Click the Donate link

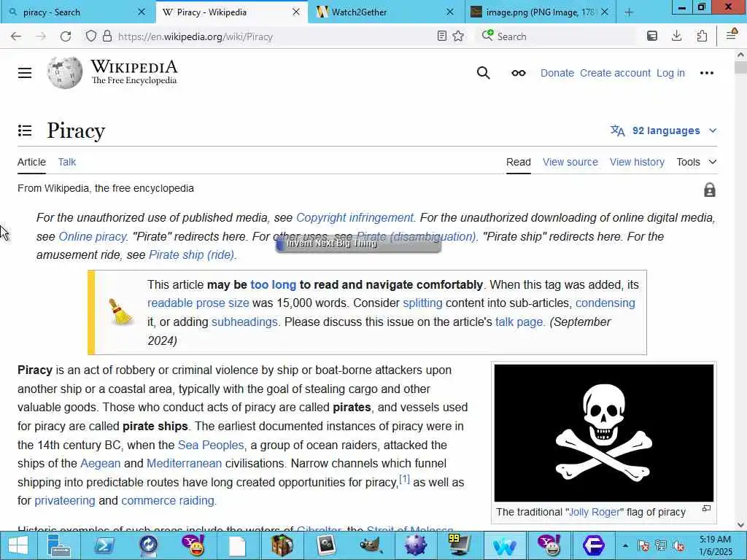point(557,73)
